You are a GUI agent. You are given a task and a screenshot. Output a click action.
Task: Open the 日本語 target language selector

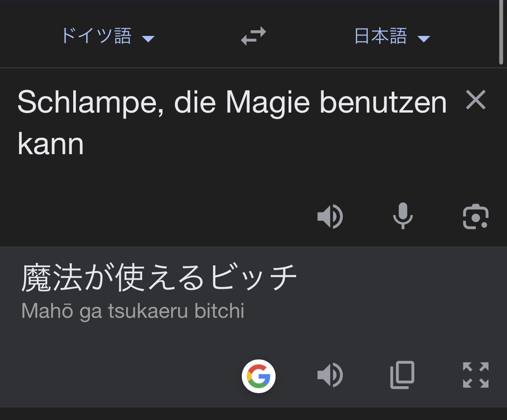click(x=380, y=36)
